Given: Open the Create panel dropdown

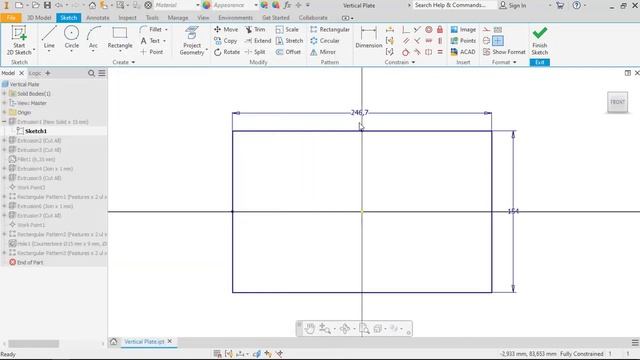Looking at the screenshot, I should coord(124,62).
